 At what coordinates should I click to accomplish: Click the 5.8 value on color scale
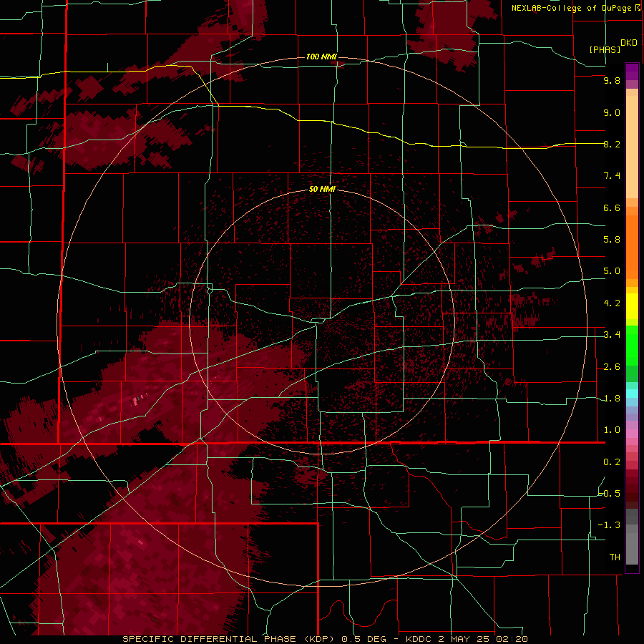pyautogui.click(x=612, y=240)
